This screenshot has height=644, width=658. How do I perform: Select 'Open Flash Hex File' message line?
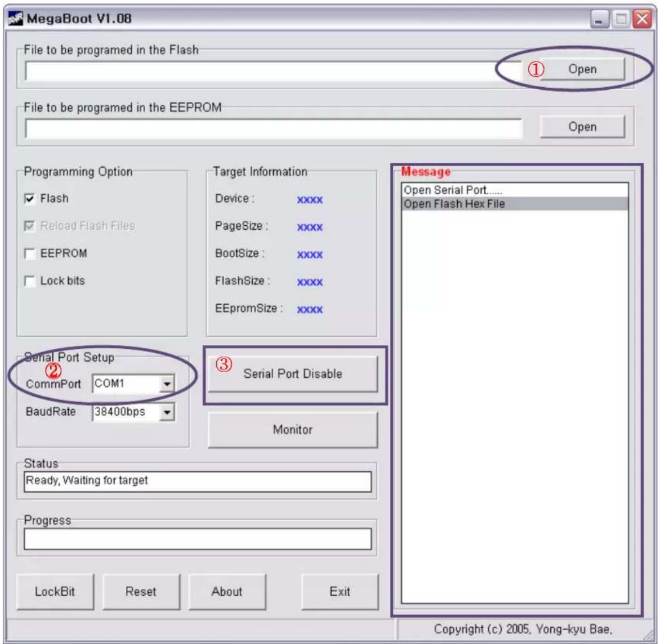pyautogui.click(x=515, y=204)
